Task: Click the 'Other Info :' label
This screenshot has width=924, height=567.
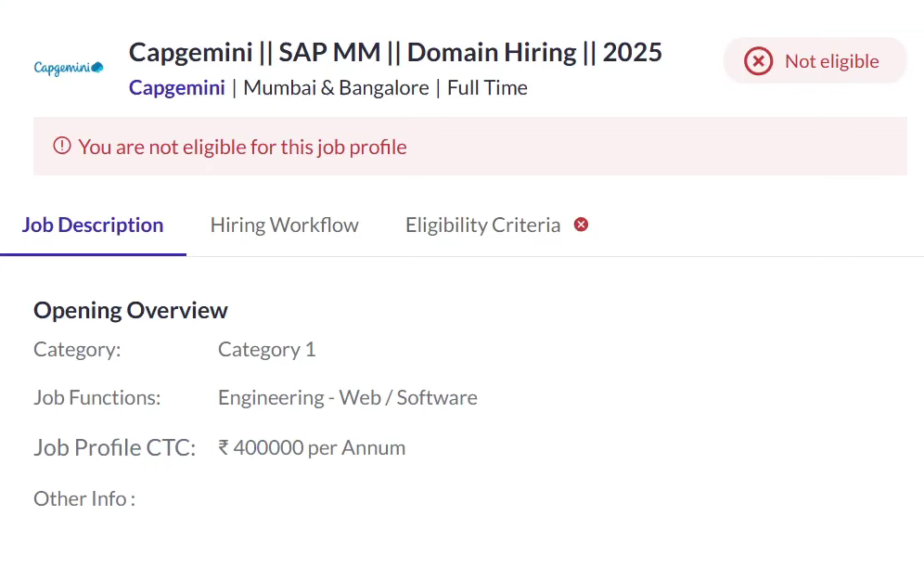Action: tap(84, 498)
